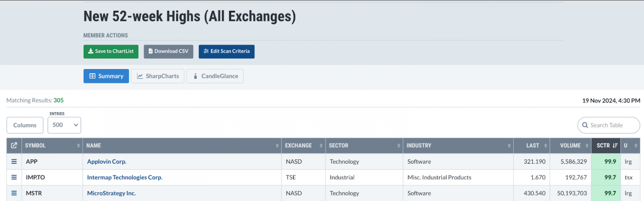
Task: Switch to the CandleGlance tab
Action: 215,76
